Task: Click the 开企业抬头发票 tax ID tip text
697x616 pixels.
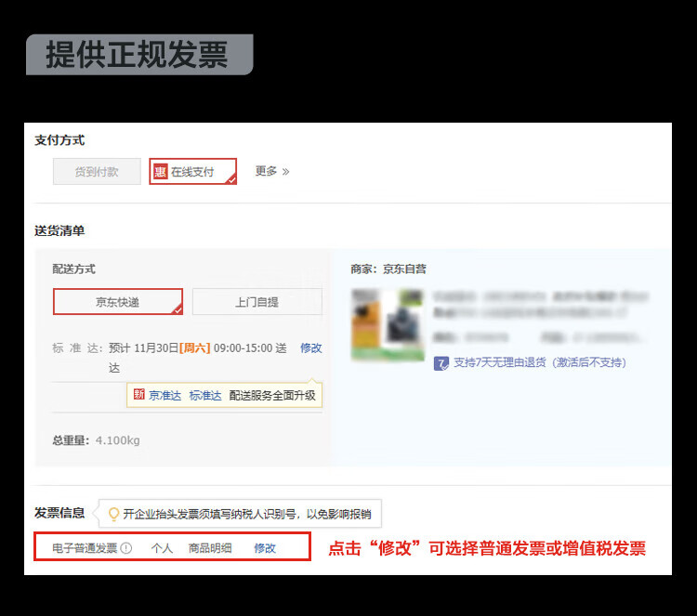Action: pos(247,514)
